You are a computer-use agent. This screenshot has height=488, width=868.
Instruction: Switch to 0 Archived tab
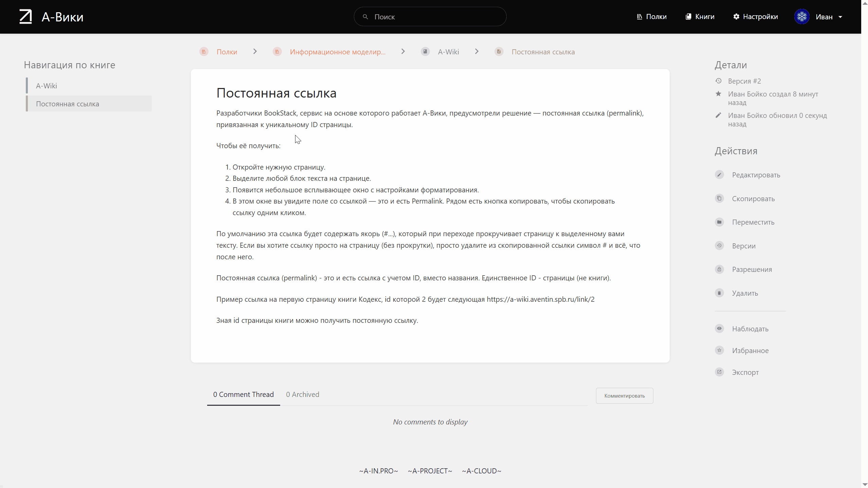[x=303, y=395]
